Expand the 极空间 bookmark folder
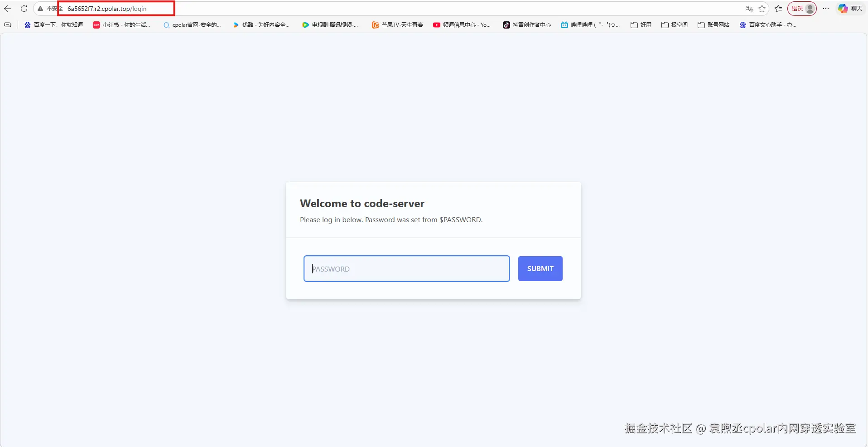 point(675,25)
